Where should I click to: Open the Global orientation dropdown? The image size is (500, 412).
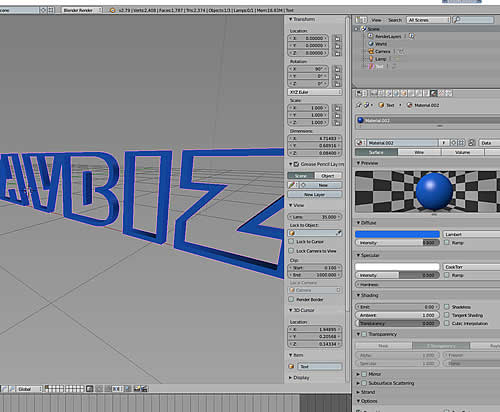(29, 389)
